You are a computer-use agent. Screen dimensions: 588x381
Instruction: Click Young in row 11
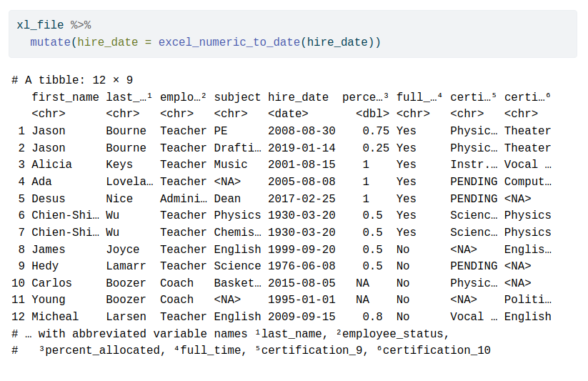click(x=49, y=300)
